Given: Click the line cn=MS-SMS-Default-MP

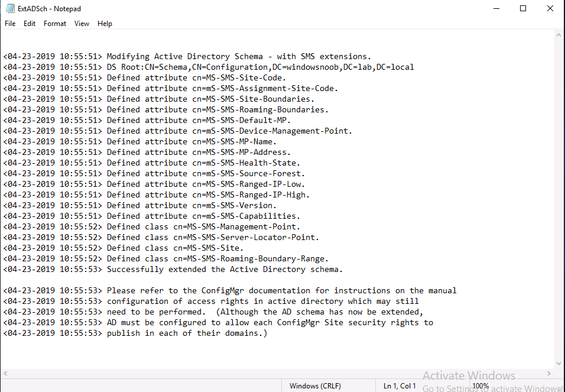Looking at the screenshot, I should click(147, 121).
